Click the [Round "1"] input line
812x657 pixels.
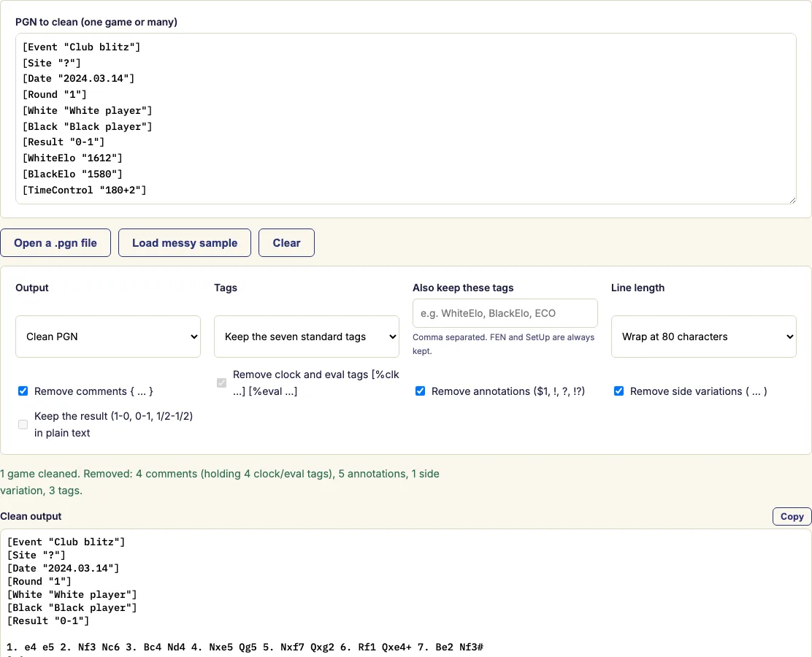pos(54,95)
